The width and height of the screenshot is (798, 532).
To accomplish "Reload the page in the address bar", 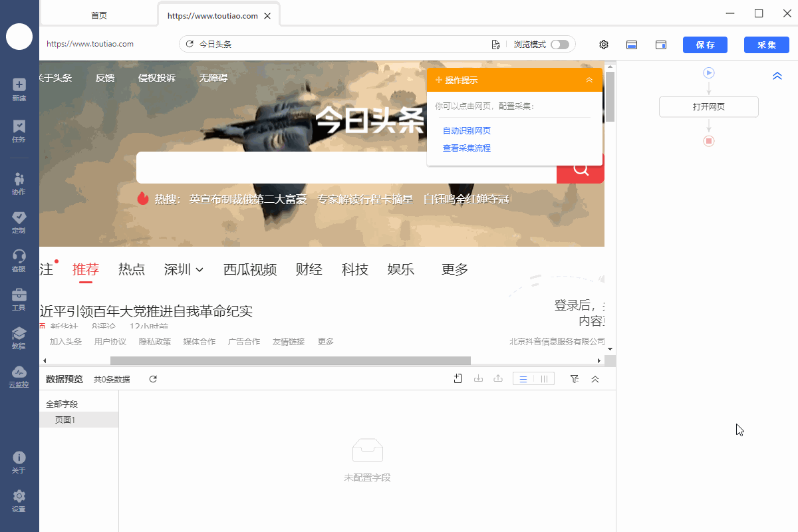I will coord(190,44).
